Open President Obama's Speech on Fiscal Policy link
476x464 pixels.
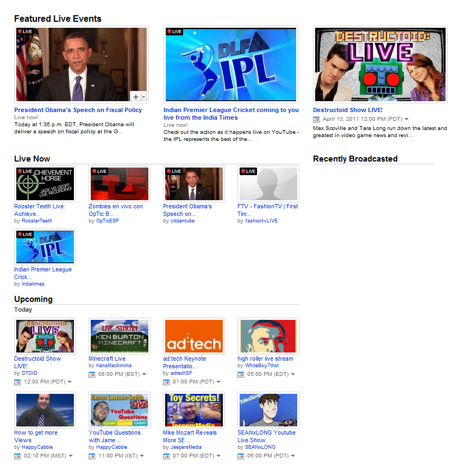78,110
